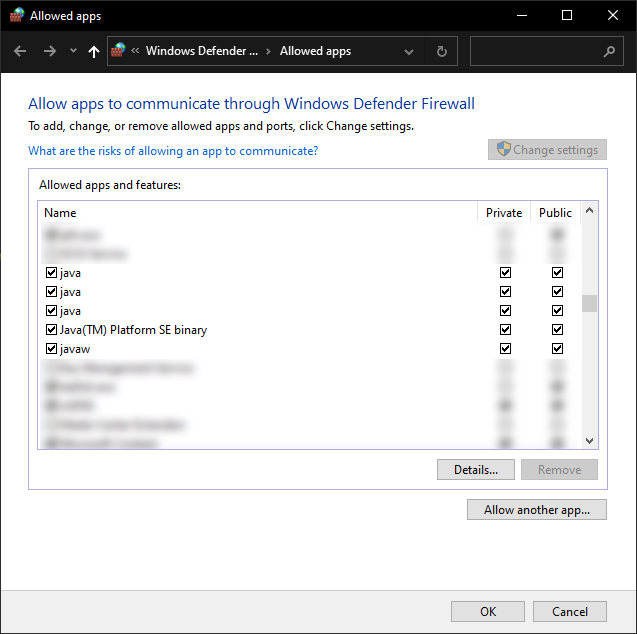Open the Details... button
637x634 pixels.
coord(475,470)
